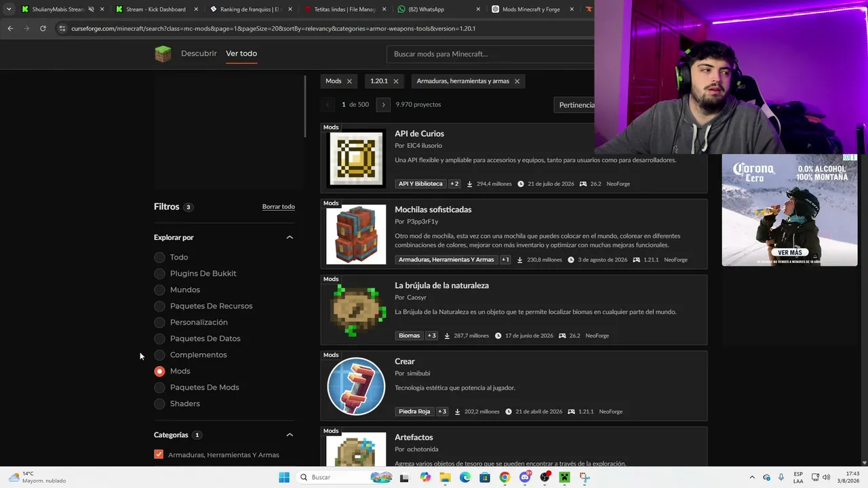Show hidden system tray icons
868x488 pixels.
751,477
